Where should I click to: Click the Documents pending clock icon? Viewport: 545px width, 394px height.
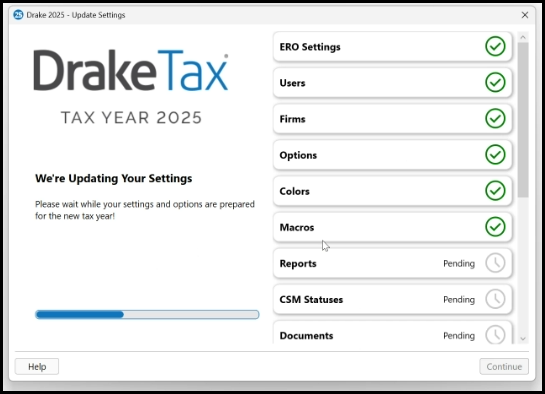click(495, 334)
